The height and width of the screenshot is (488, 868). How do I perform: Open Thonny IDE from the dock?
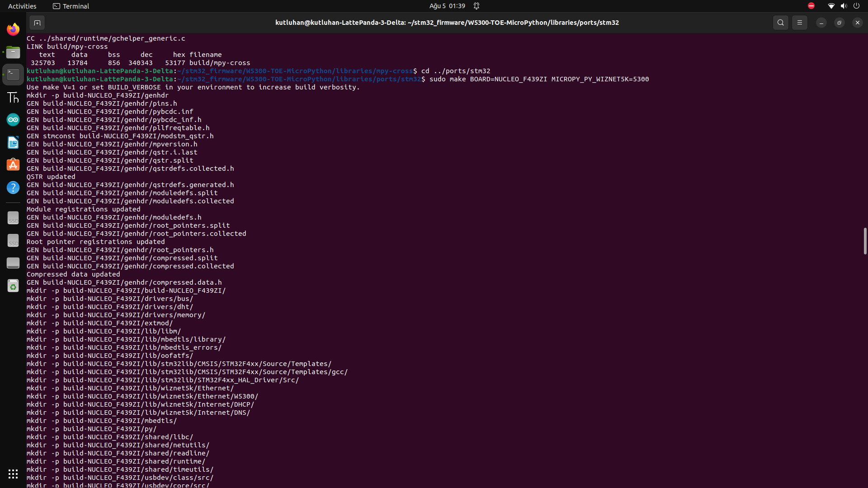click(x=13, y=97)
